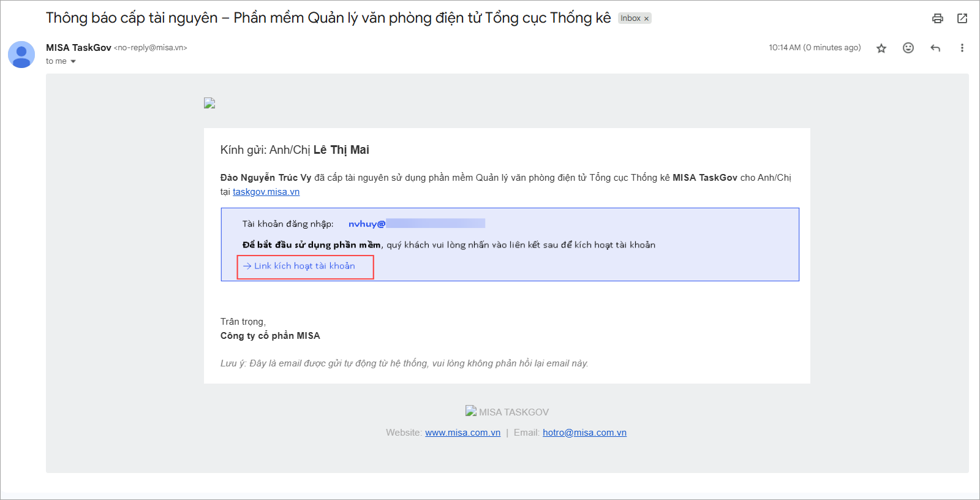Click the email subject heading

328,18
